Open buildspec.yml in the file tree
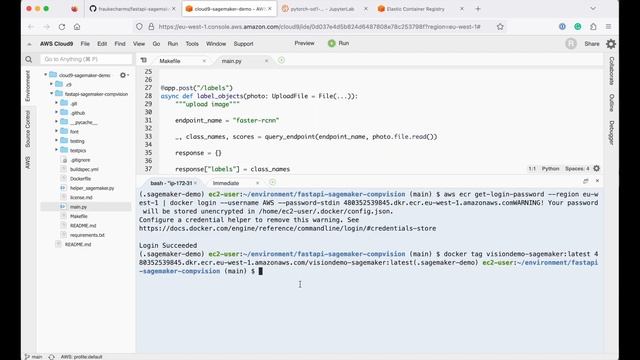Image resolution: width=640 pixels, height=360 pixels. pos(84,169)
